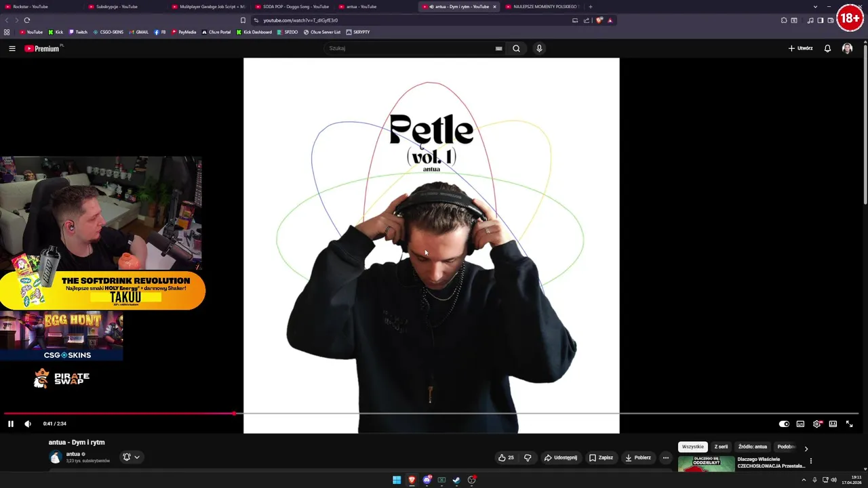Open the account avatar menu

(847, 48)
